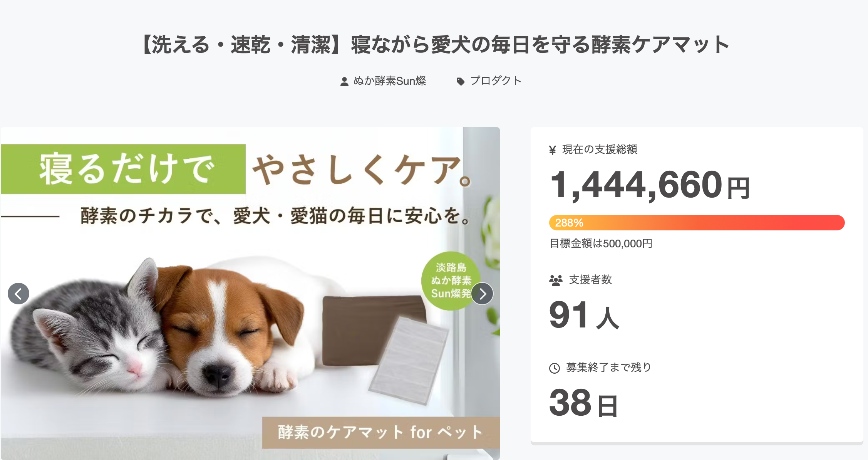Screen dimensions: 868x460
Task: Click the 酵素のケアマット for ペット banner
Action: (x=380, y=432)
